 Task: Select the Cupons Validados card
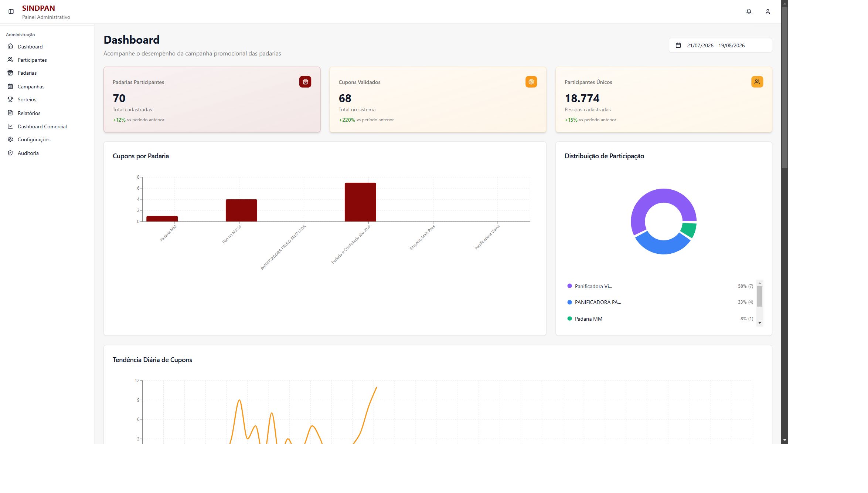[438, 99]
